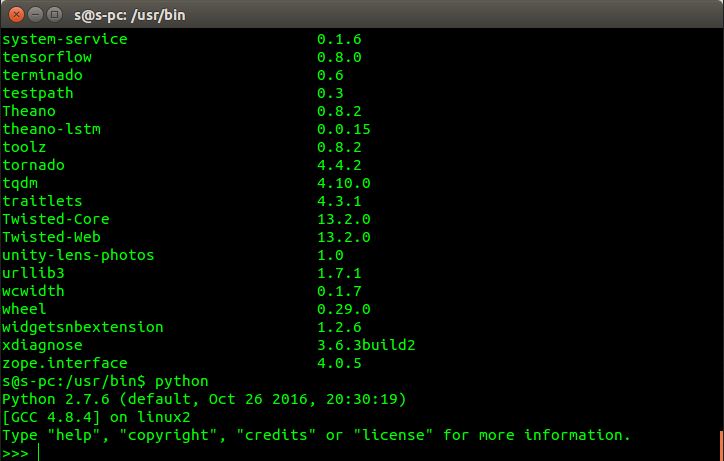Select the 'terminado' package name
This screenshot has height=461, width=724.
tap(42, 75)
